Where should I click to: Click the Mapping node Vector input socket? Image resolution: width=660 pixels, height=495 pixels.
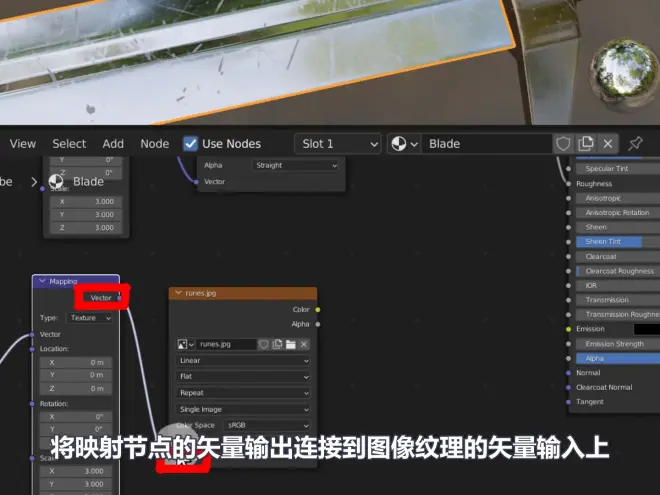tap(32, 335)
